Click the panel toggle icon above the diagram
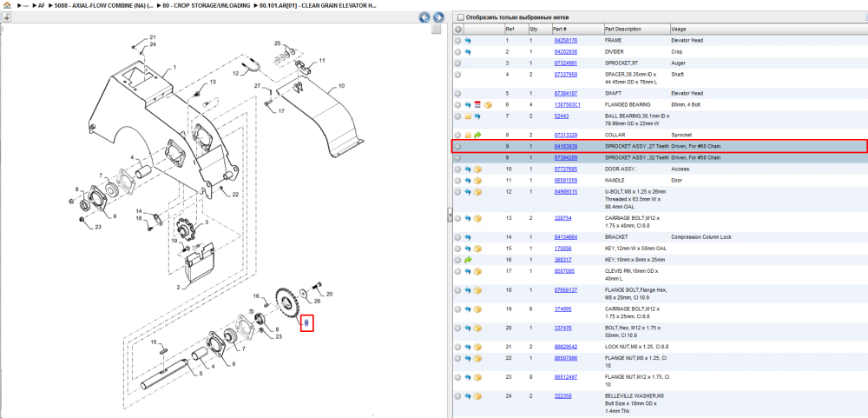868x418 pixels. click(x=7, y=17)
